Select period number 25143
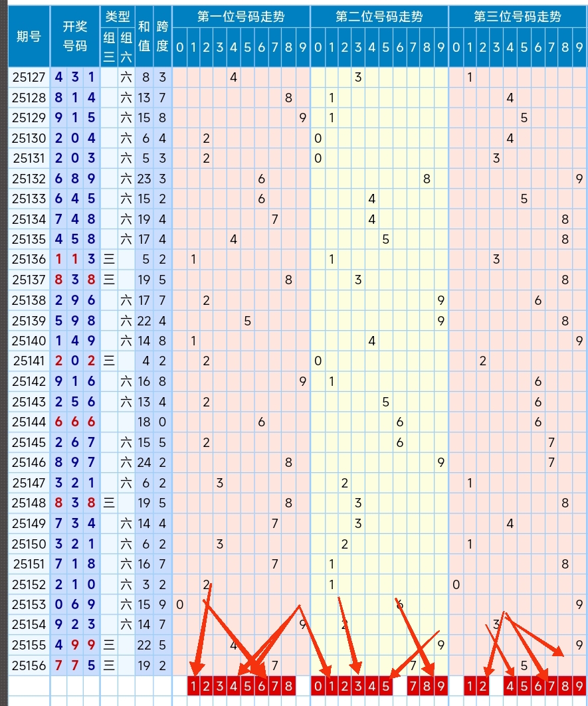This screenshot has width=588, height=706. tap(29, 402)
